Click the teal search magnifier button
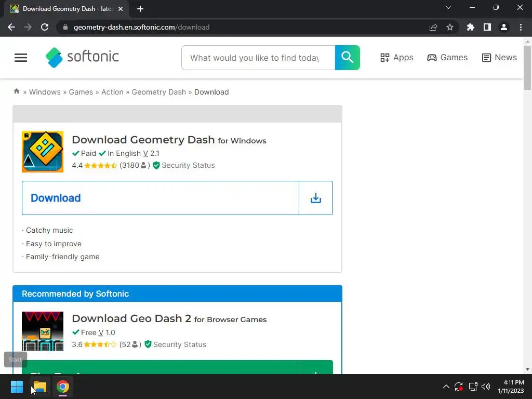Image resolution: width=532 pixels, height=399 pixels. pos(347,58)
